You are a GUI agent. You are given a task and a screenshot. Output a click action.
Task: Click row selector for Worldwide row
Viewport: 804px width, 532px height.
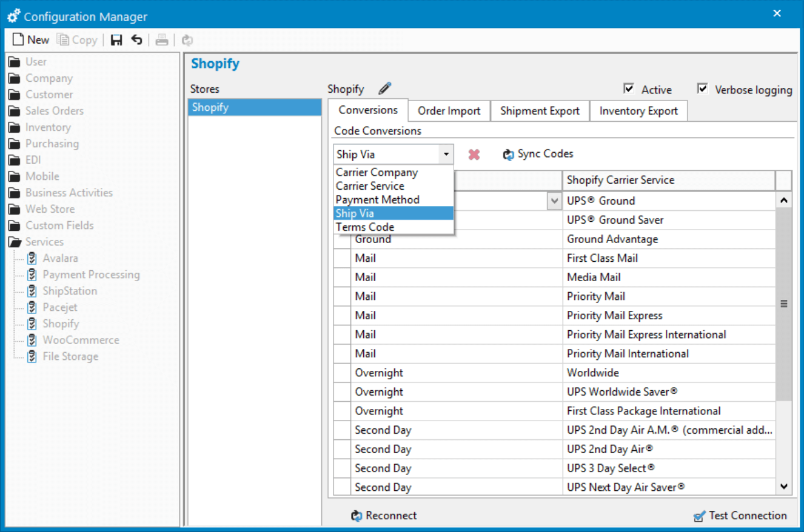point(342,373)
